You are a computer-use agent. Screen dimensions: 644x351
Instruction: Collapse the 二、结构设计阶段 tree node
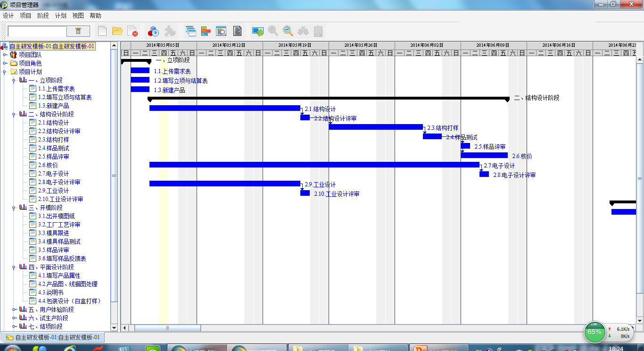[14, 114]
